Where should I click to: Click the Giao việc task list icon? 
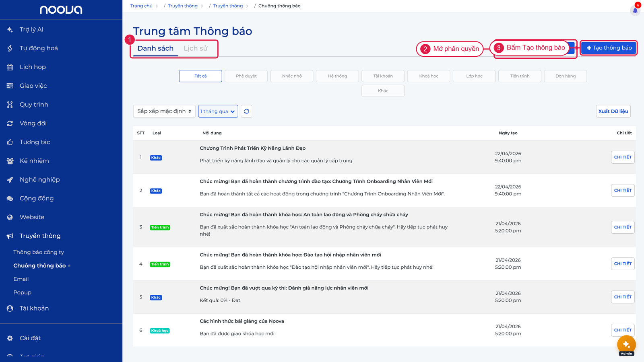(10, 86)
